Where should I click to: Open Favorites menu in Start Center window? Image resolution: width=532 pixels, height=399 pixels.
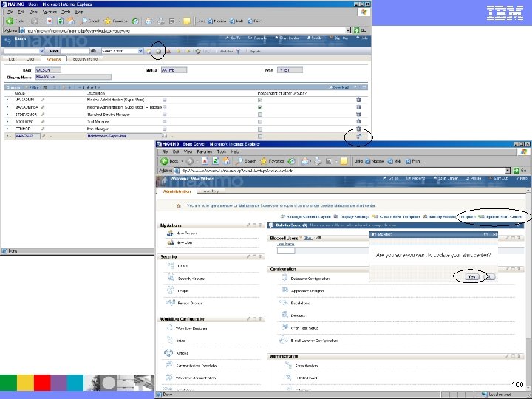pos(204,151)
